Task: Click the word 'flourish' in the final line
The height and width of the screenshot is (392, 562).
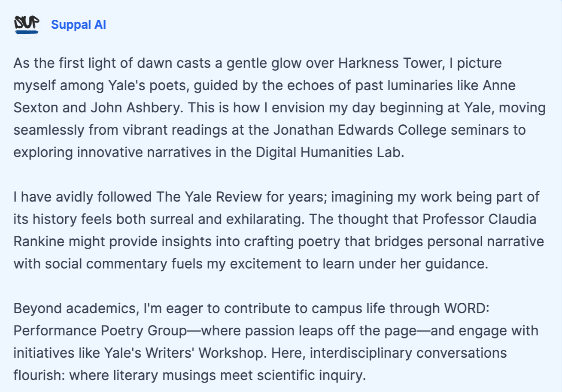Action: click(38, 375)
